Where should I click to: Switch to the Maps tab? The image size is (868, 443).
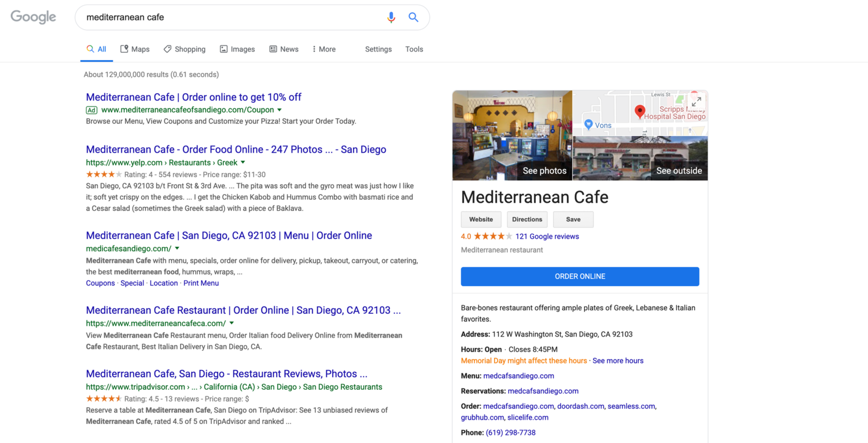coord(134,49)
